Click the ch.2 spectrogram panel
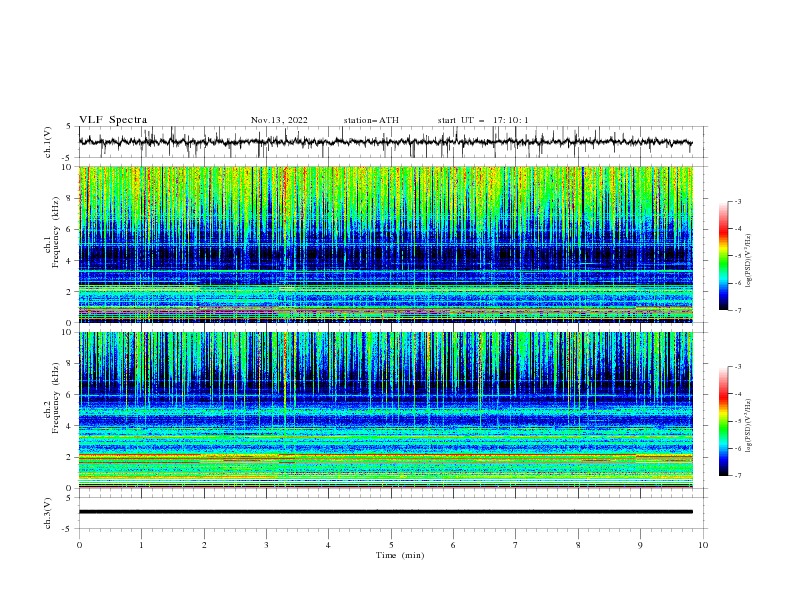Image resolution: width=792 pixels, height=612 pixels. 385,410
